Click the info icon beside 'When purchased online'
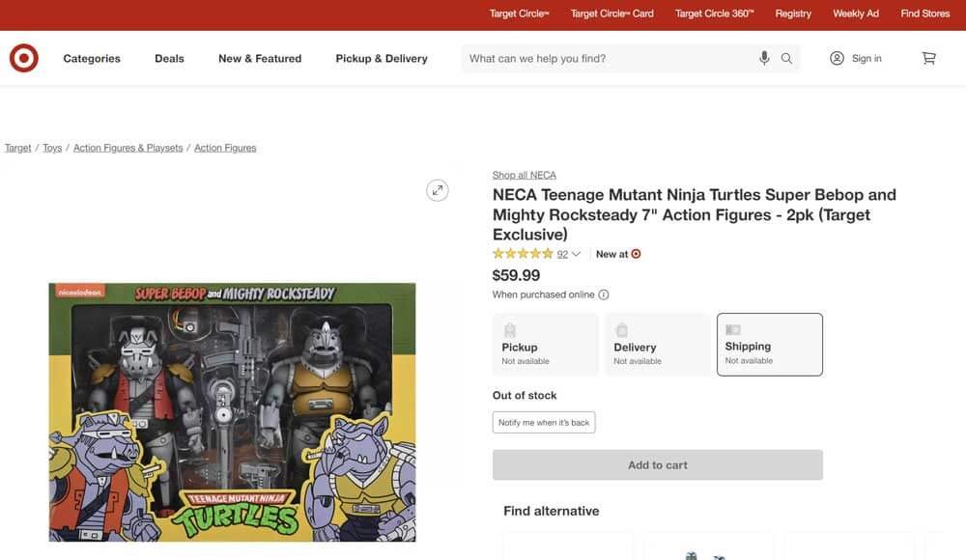 pyautogui.click(x=604, y=294)
